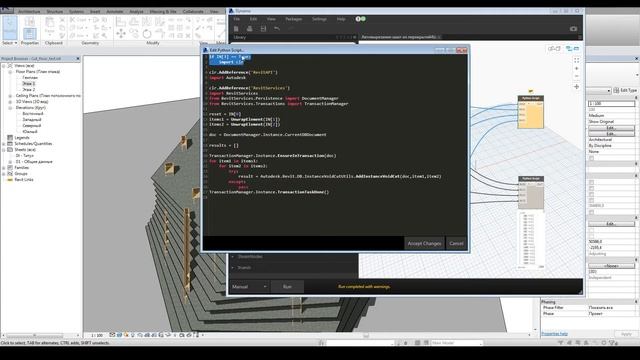Expand the Groups tree node

pos(4,174)
